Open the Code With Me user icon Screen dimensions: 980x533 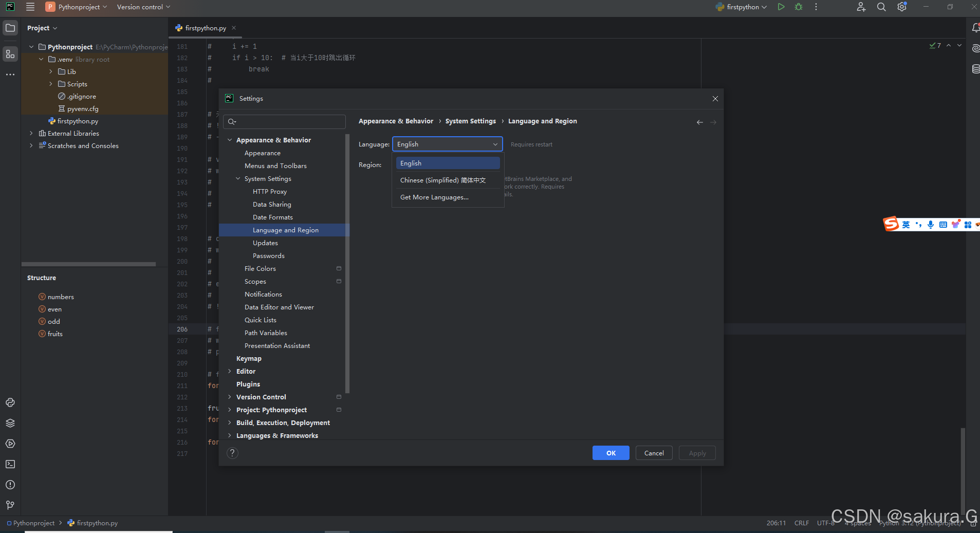[x=861, y=7]
